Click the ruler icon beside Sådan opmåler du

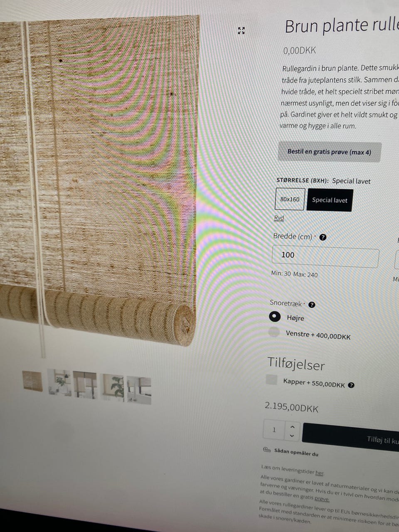point(266,450)
